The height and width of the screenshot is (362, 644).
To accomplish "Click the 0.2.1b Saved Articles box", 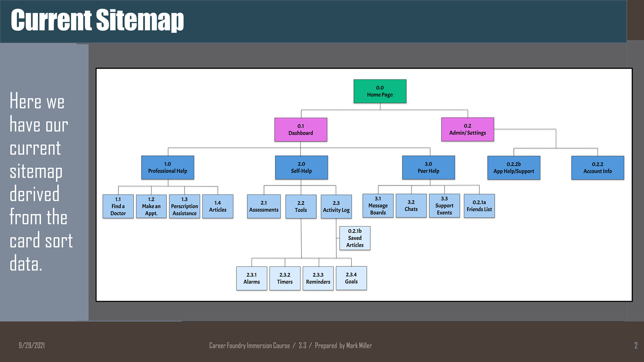I will 355,238.
